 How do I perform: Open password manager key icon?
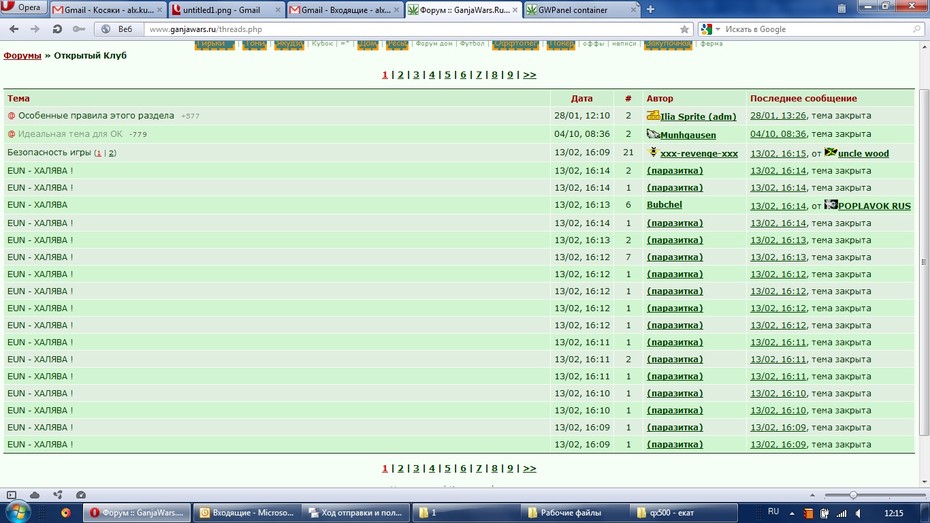(78, 29)
